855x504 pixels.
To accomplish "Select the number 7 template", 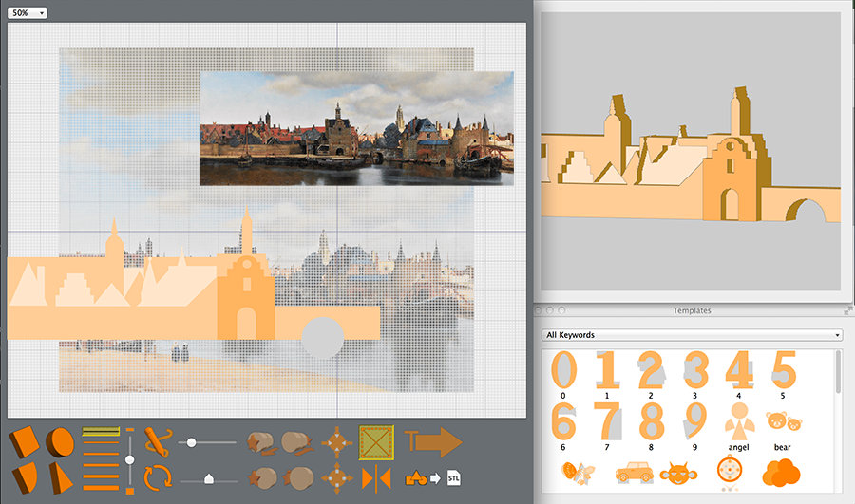I will 607,421.
